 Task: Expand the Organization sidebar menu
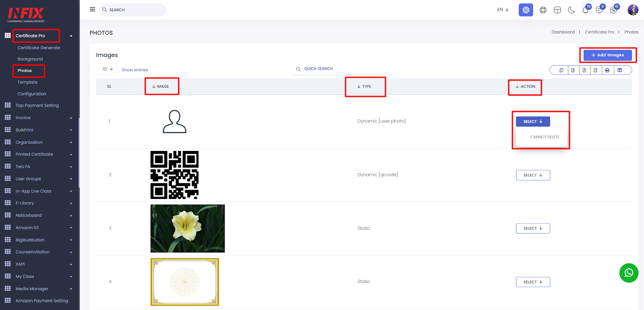pos(71,143)
